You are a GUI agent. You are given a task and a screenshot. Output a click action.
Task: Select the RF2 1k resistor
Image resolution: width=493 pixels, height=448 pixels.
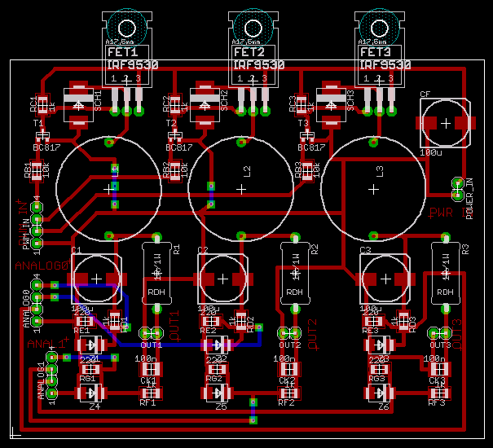pos(289,393)
